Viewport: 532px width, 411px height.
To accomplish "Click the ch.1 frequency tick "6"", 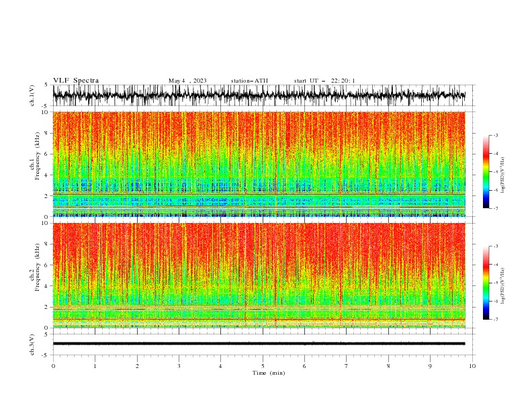I will click(x=47, y=154).
